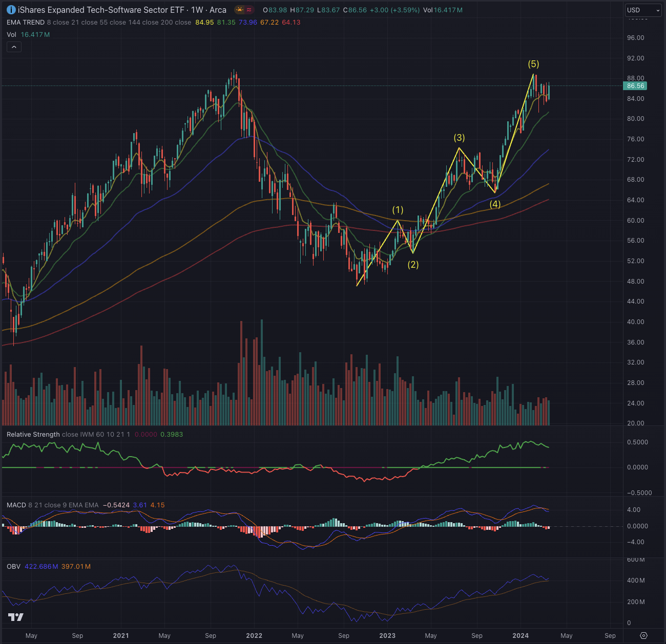Click the low price value 83.67

pyautogui.click(x=331, y=10)
